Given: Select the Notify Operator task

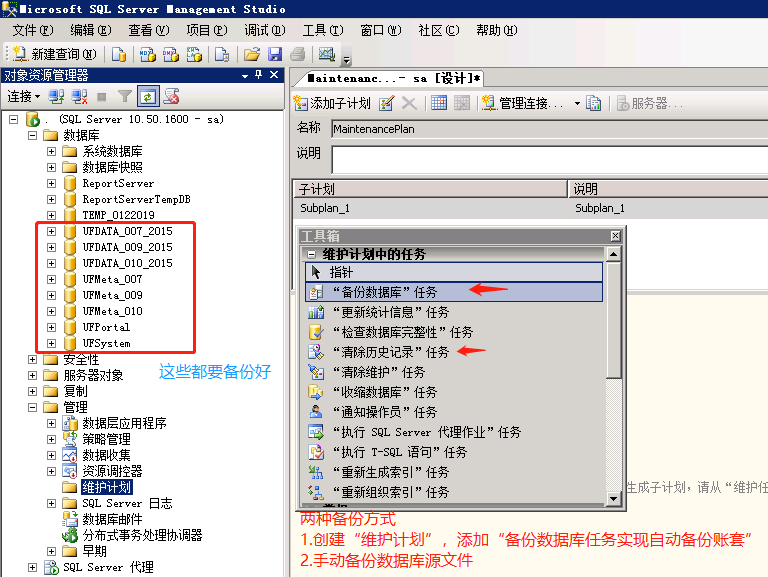Looking at the screenshot, I should (454, 412).
